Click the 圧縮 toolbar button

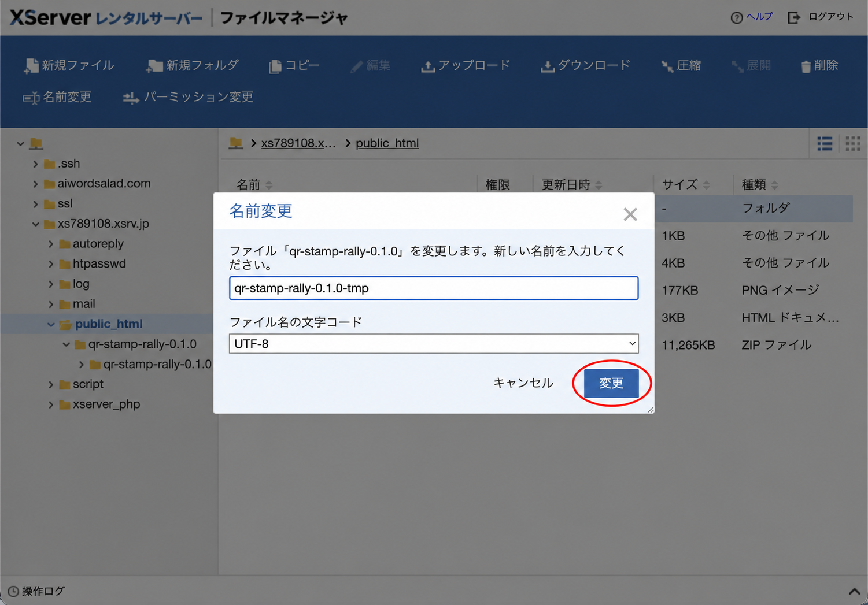681,65
